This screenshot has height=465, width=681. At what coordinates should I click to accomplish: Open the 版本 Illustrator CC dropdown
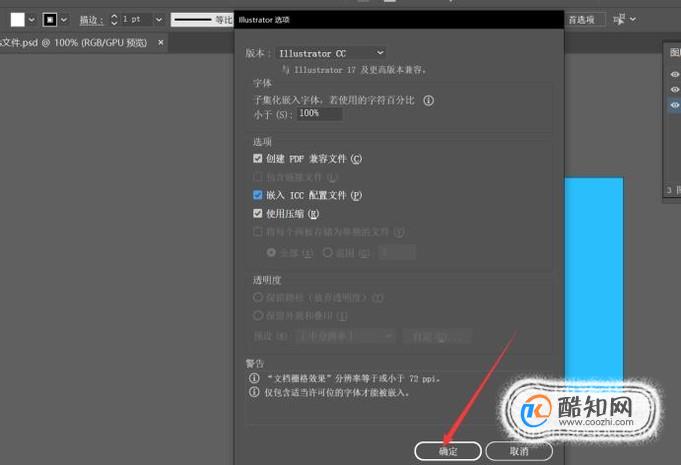coord(331,53)
